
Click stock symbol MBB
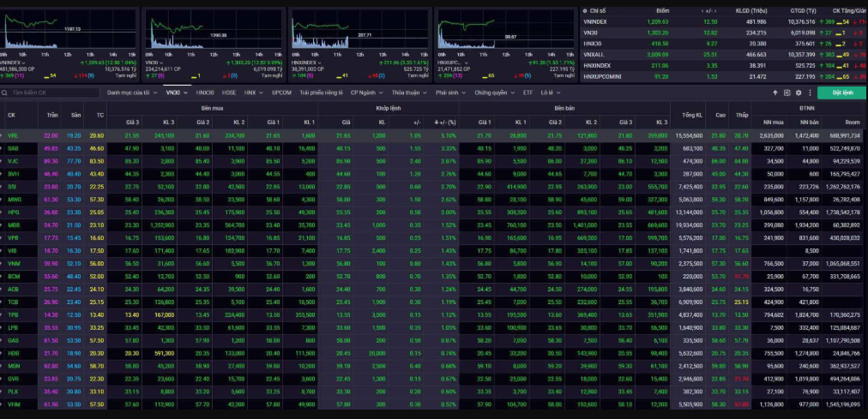pos(13,225)
